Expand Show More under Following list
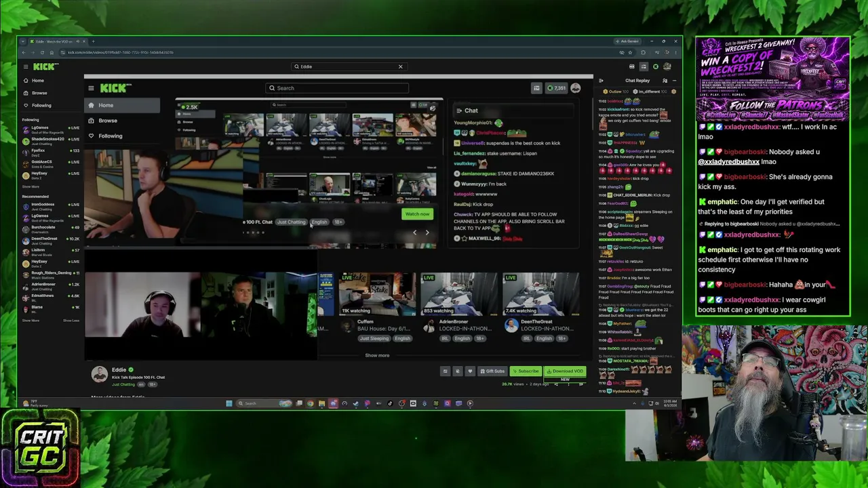Screen dimensions: 868x488 tap(31, 186)
